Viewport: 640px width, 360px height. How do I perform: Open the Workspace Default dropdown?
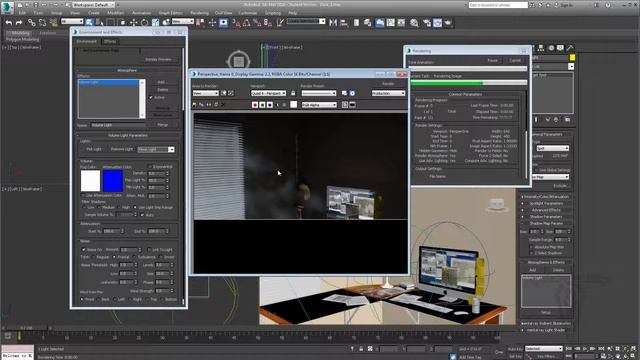[94, 5]
